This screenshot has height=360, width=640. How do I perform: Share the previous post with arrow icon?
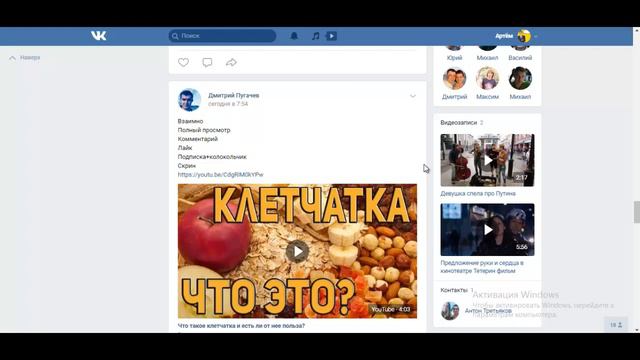231,62
